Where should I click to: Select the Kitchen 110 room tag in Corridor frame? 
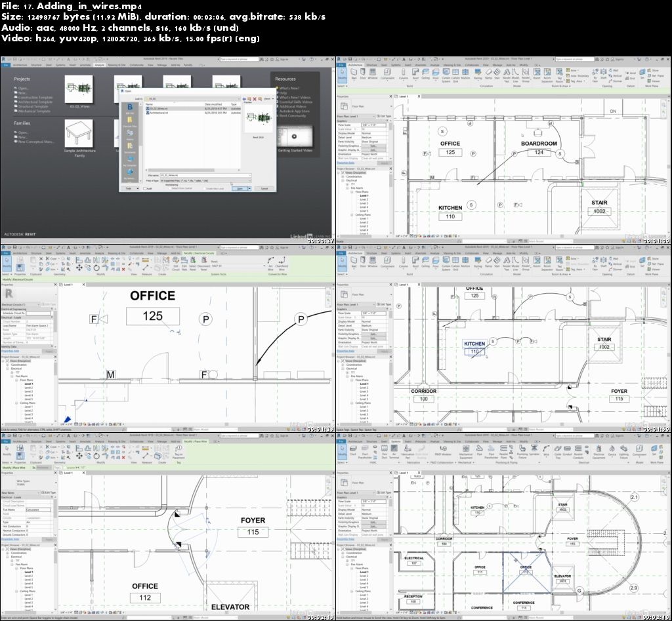[x=474, y=348]
